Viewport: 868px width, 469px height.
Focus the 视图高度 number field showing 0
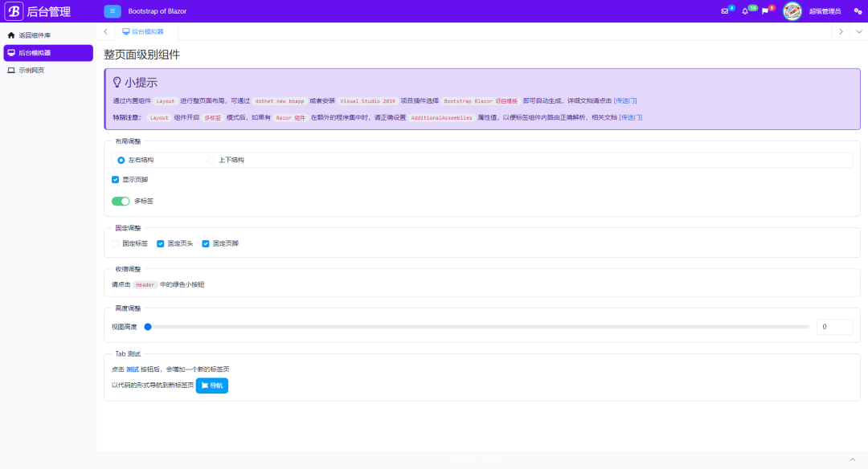point(835,327)
